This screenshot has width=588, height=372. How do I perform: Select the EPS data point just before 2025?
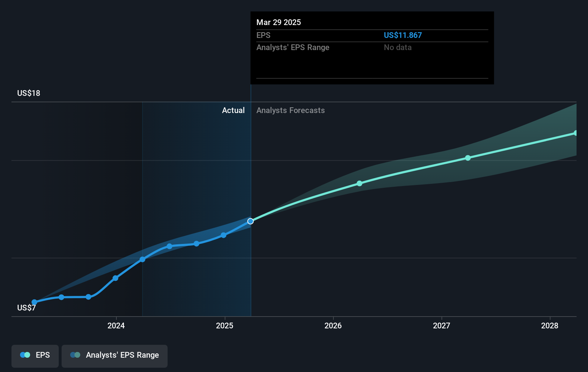tap(223, 235)
